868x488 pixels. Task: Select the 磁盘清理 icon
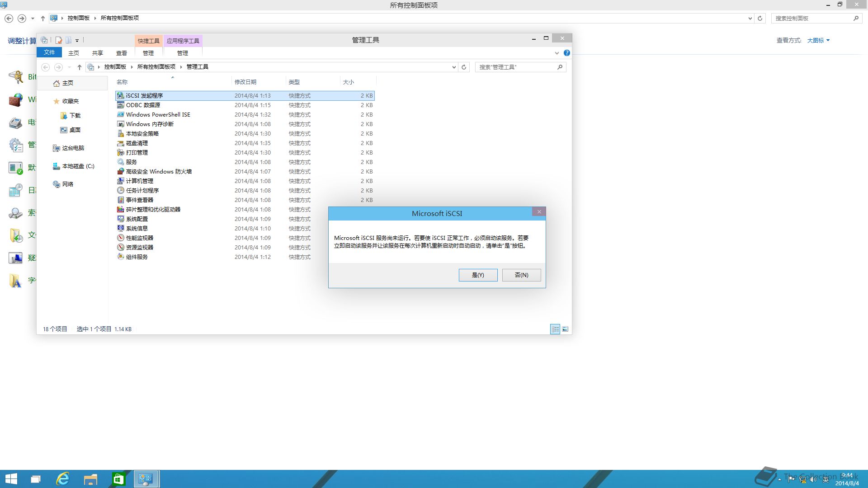(120, 143)
